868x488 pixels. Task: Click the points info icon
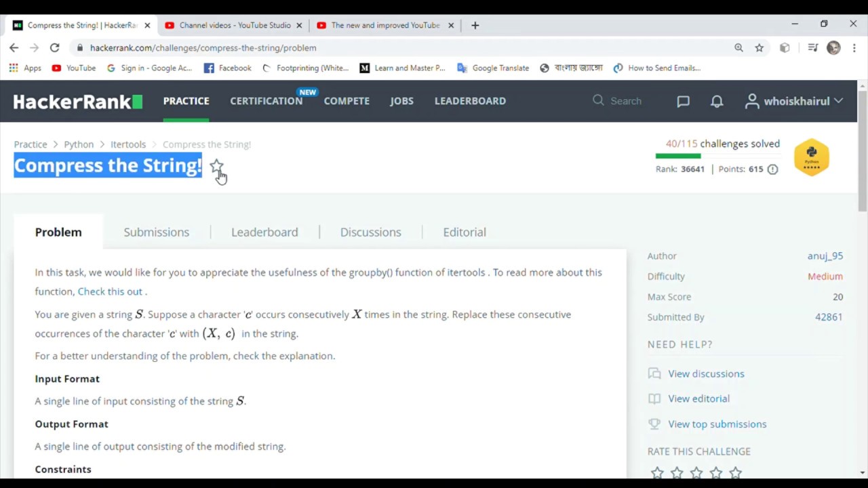[772, 169]
